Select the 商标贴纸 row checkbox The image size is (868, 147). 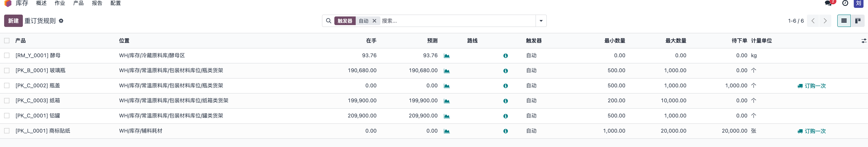(7, 131)
